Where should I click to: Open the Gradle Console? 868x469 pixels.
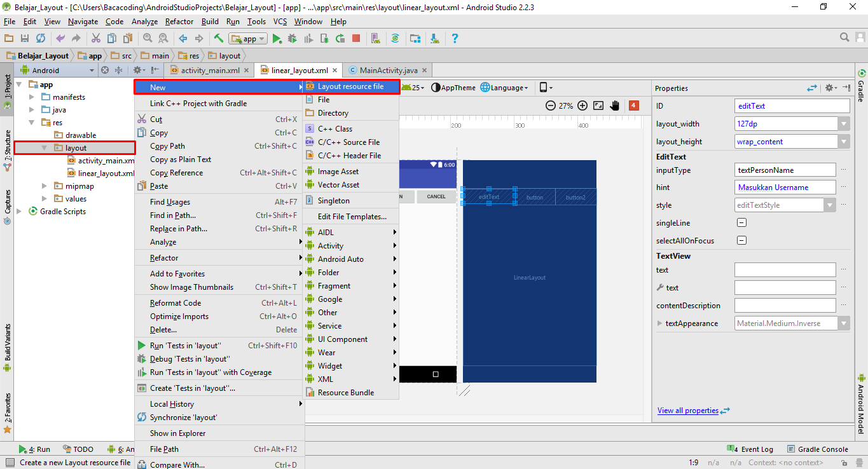818,449
